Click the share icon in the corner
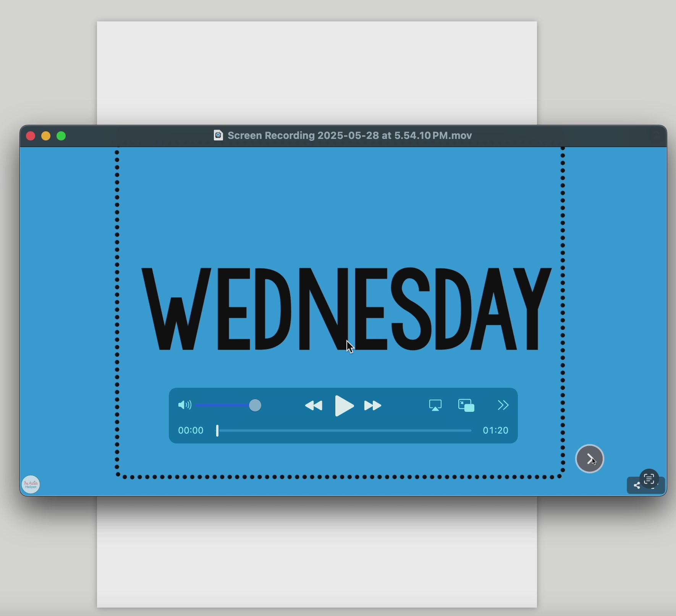This screenshot has width=676, height=616. coord(637,486)
